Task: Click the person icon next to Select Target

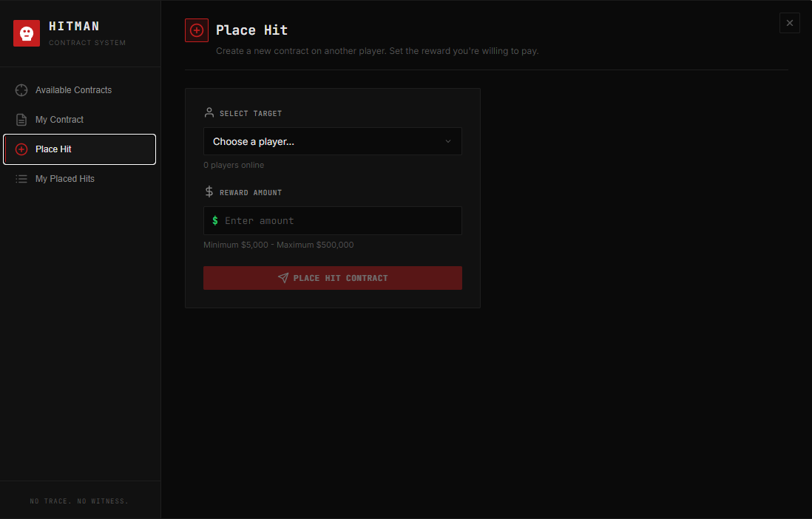Action: point(209,112)
